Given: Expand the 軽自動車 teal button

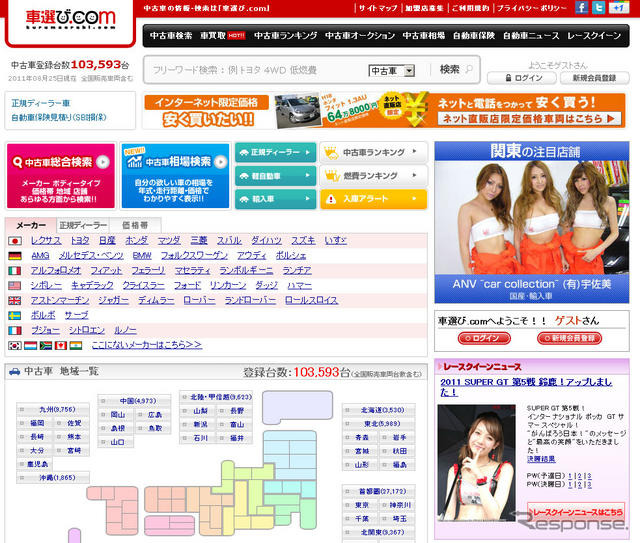Looking at the screenshot, I should 276,176.
